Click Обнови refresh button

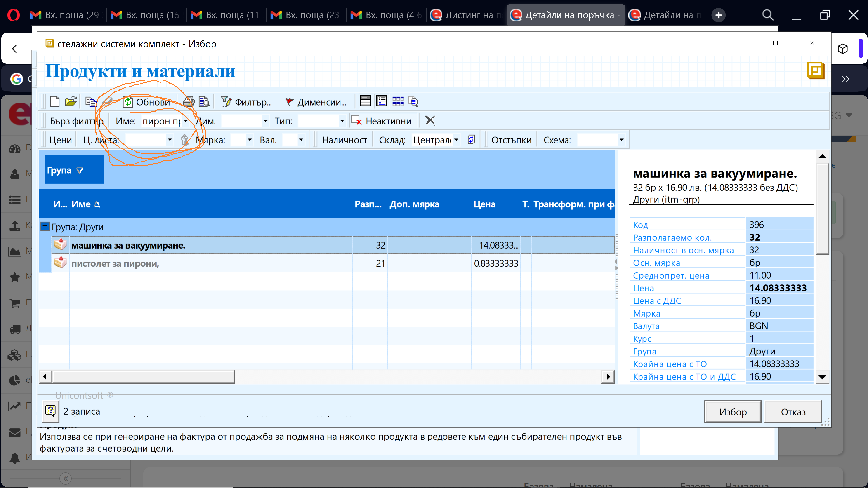[146, 102]
